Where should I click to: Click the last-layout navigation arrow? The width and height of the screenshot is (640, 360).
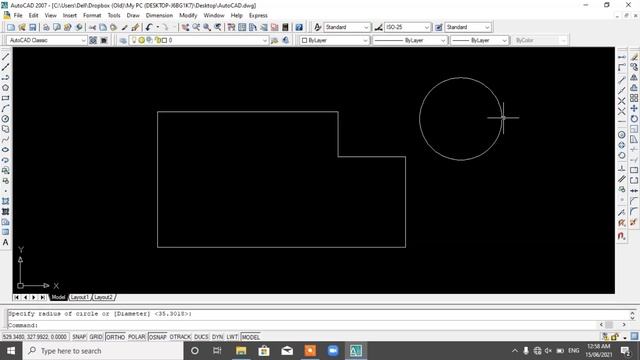click(43, 298)
